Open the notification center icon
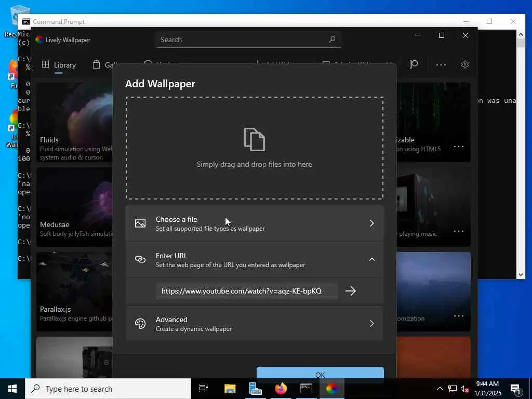Viewport: 532px width, 399px height. [x=516, y=389]
